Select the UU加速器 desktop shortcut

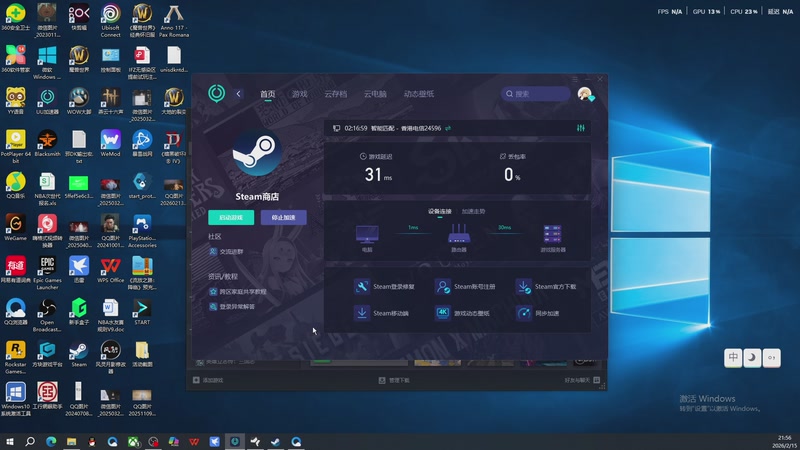click(x=47, y=101)
